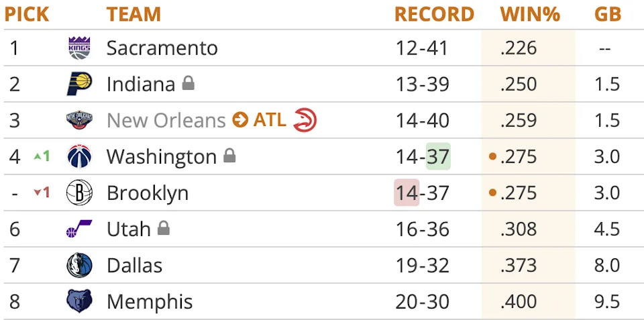Screen dimensions: 644x320
Task: Click the Utah Jazz logo
Action: coord(79,229)
